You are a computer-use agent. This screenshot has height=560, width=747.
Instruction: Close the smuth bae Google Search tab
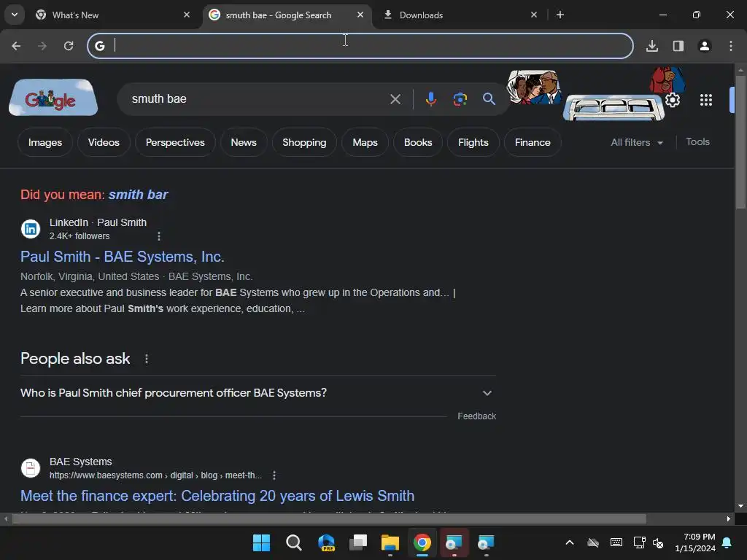pos(360,15)
